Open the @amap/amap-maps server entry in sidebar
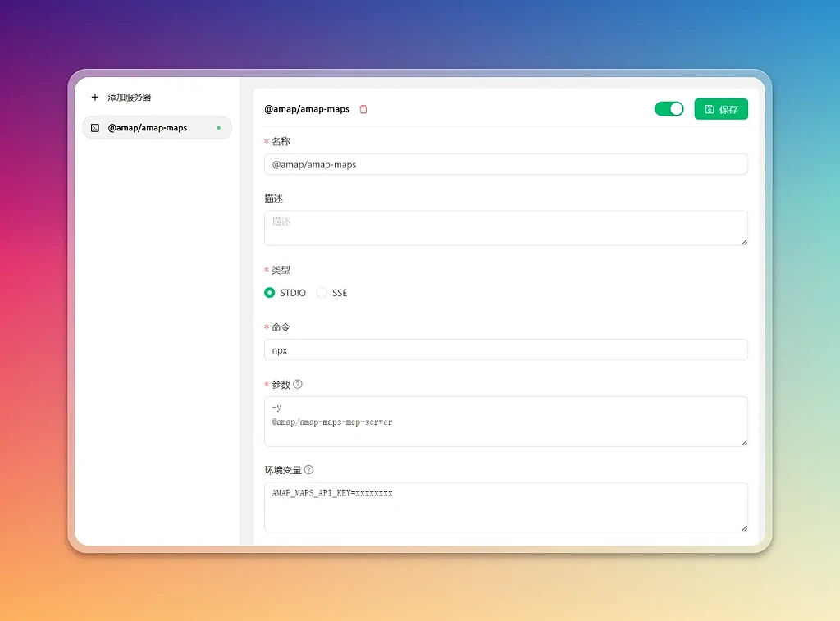The image size is (840, 621). point(157,127)
